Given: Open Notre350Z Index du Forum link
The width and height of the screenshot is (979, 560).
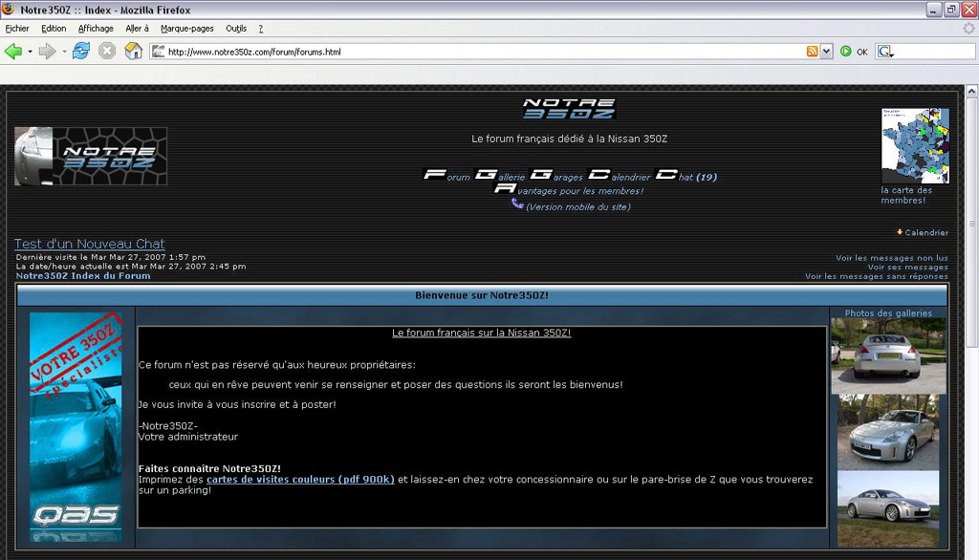Looking at the screenshot, I should [x=83, y=276].
